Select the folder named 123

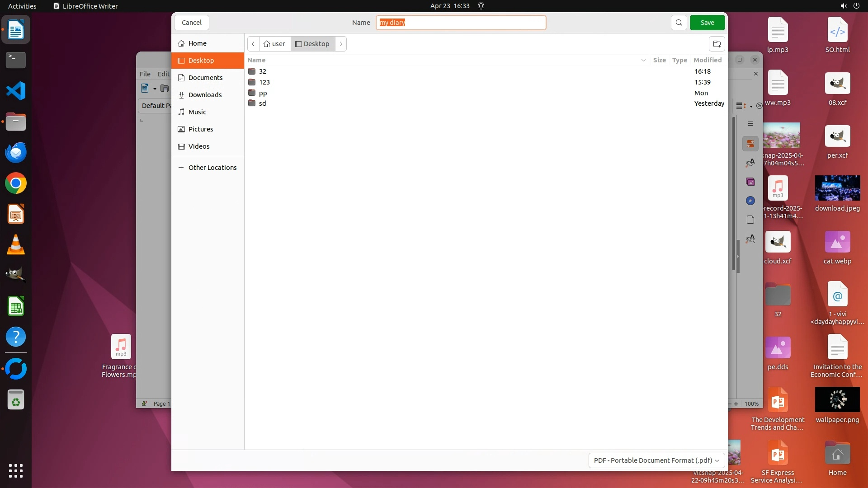point(264,82)
